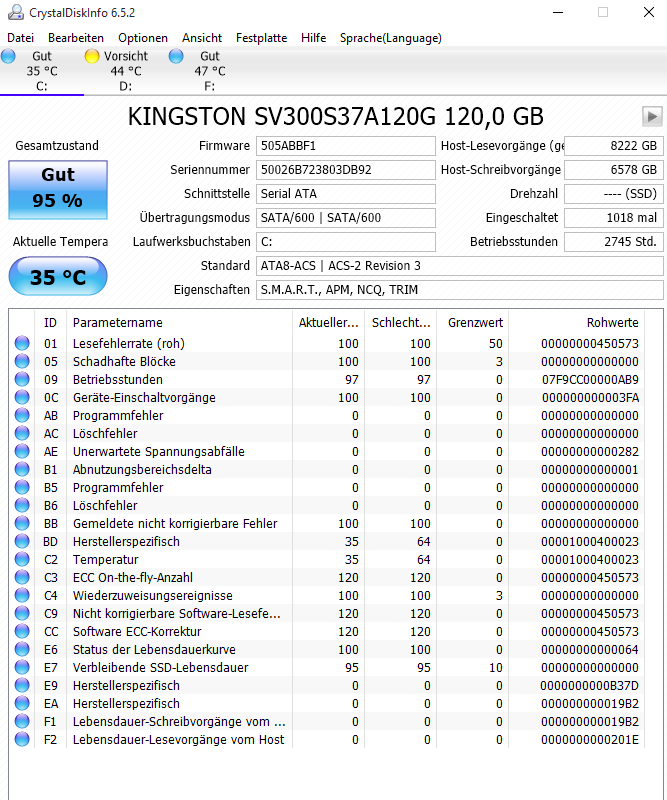This screenshot has height=800, width=667.
Task: Click status icon for F1 Lebensdauer-Schreibvorgänge
Action: coord(22,721)
